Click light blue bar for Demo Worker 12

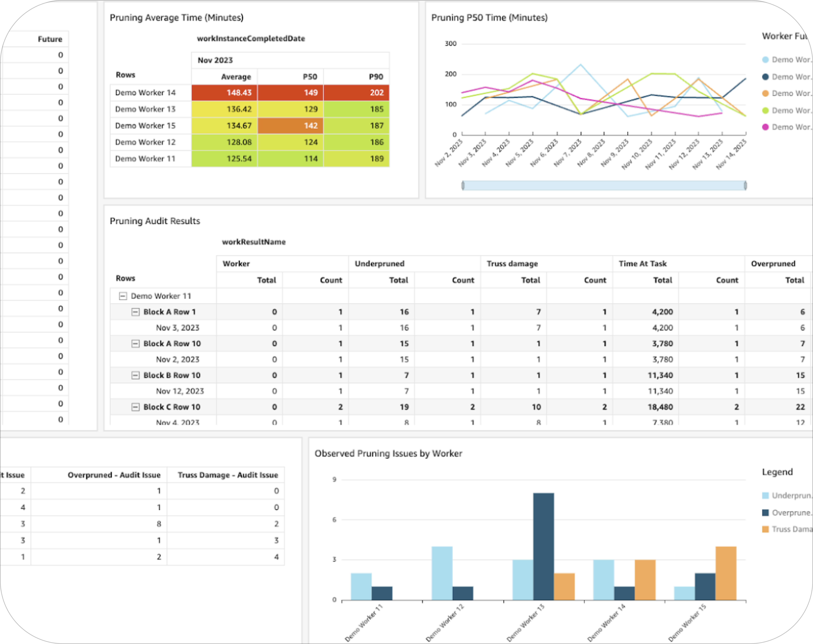point(442,573)
